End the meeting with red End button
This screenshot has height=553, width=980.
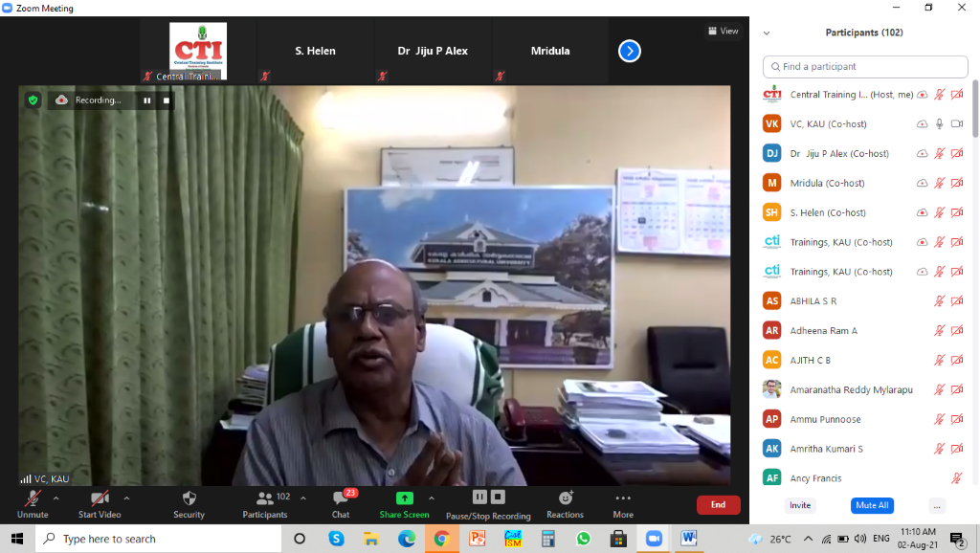718,505
